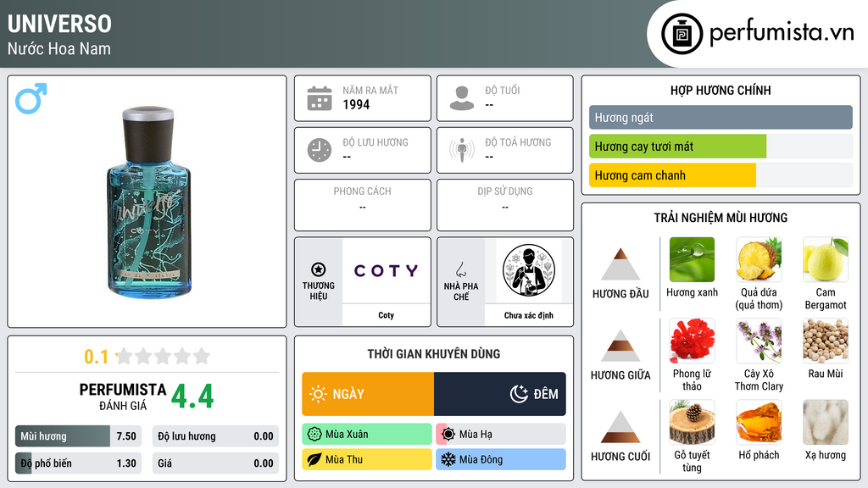Click the moon icon in Đêm
868x488 pixels.
click(519, 394)
